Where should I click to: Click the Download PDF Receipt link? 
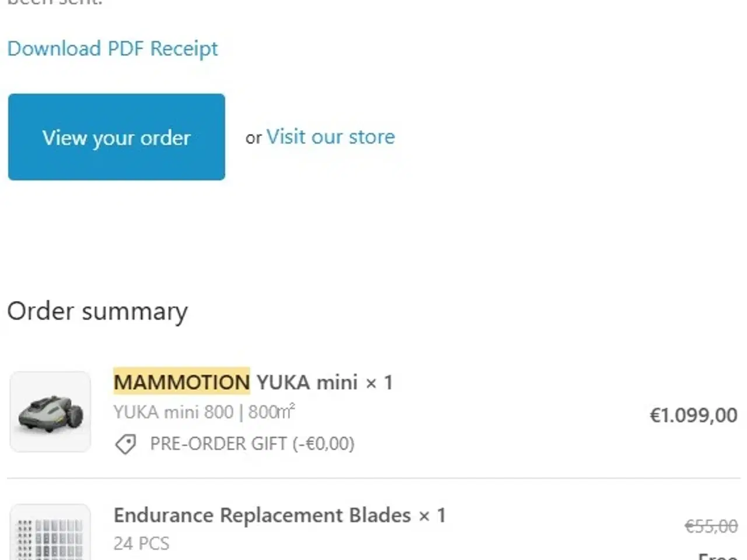[113, 49]
